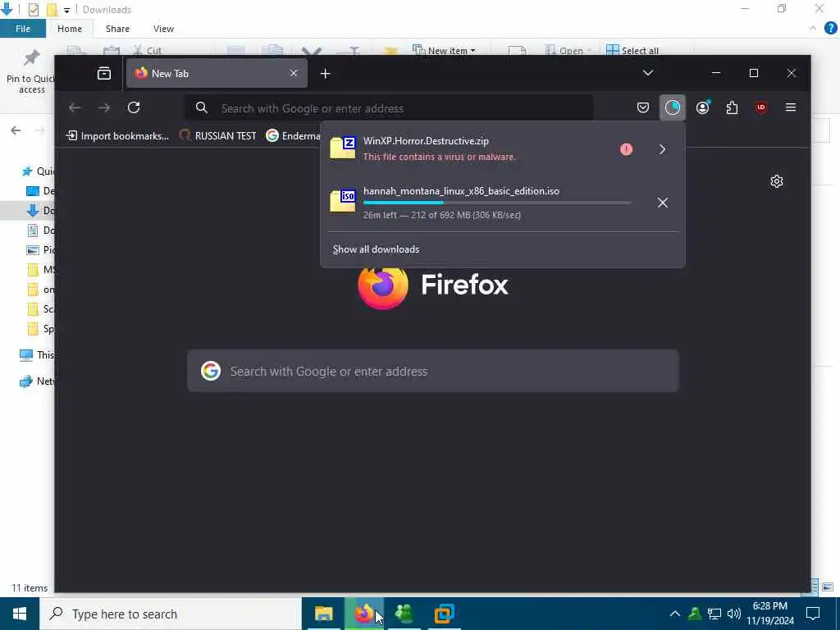Open Customize Quick Access Toolbar dropdown
This screenshot has width=840, height=630.
pos(66,10)
